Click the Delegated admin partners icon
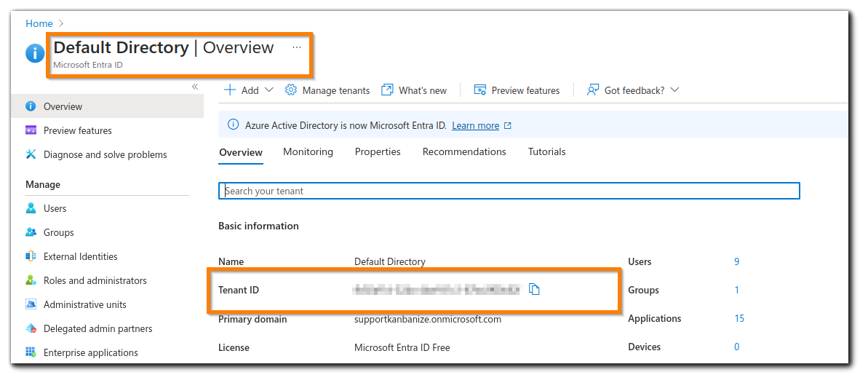This screenshot has width=868, height=383. pos(31,328)
